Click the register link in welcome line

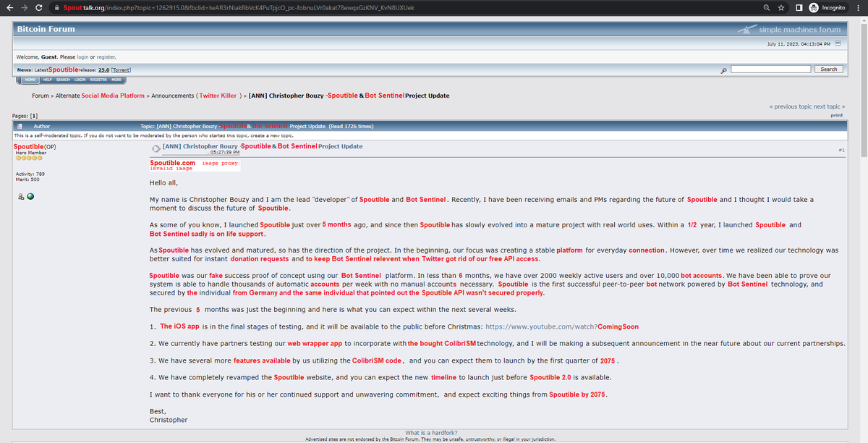[106, 56]
